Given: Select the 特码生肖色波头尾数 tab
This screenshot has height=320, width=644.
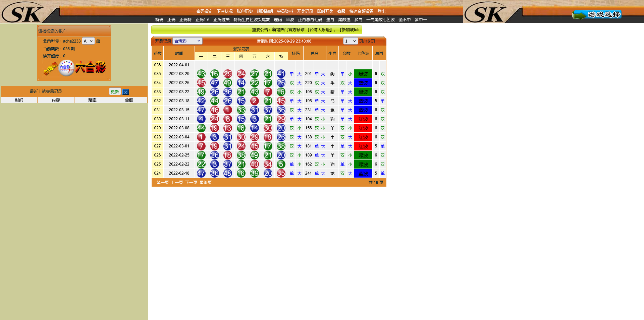Looking at the screenshot, I should (252, 20).
